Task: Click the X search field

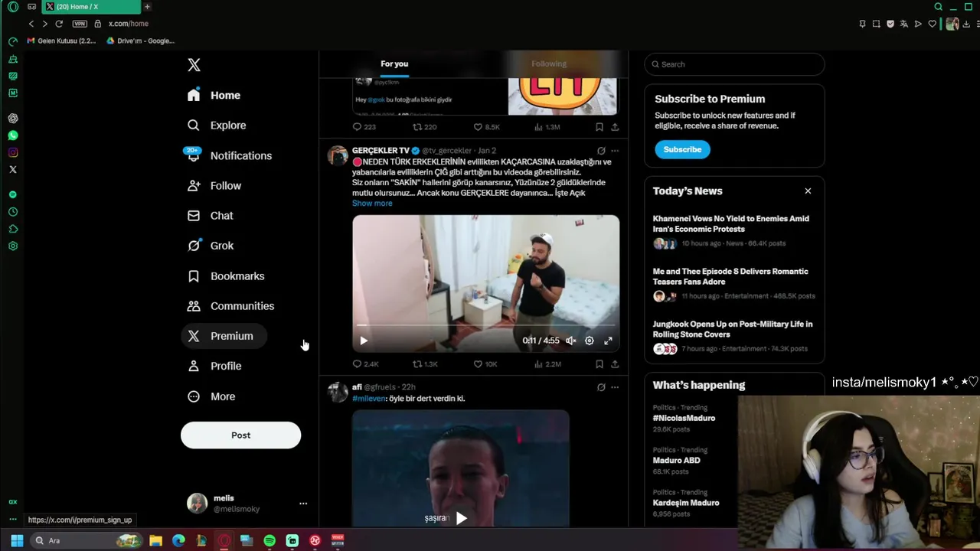Action: pos(734,64)
